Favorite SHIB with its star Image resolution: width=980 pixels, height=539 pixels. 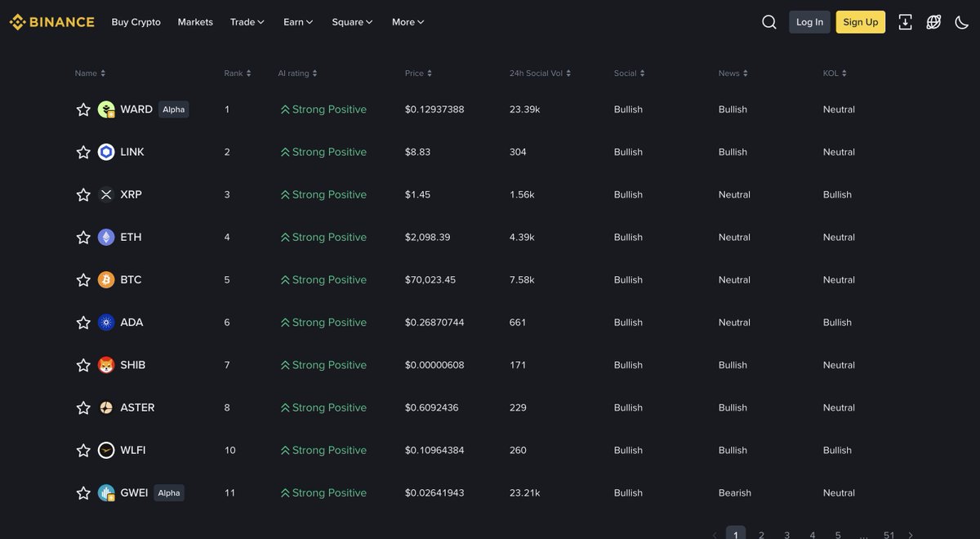[83, 365]
